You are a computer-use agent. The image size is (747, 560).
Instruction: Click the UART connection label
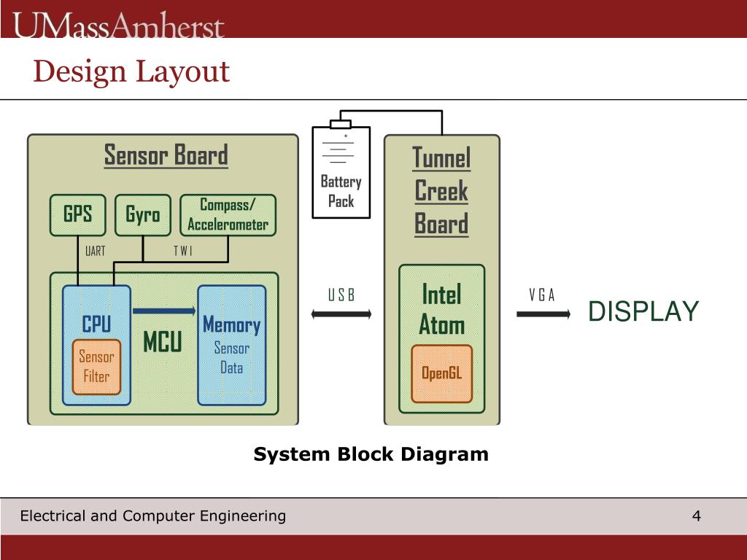(95, 251)
